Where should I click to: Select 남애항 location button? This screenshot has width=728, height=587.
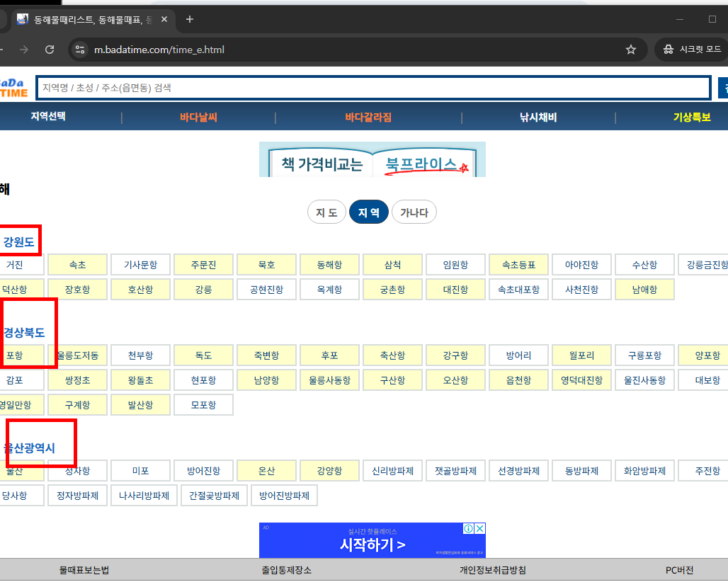click(x=644, y=290)
